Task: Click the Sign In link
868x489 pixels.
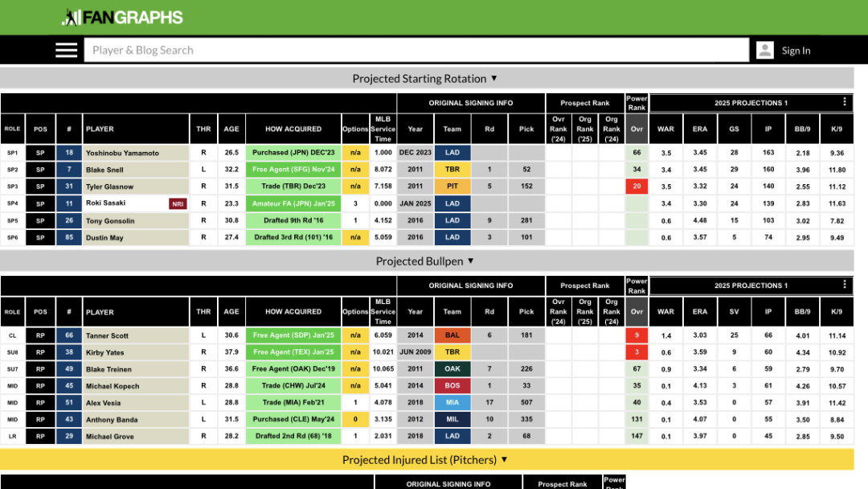Action: click(796, 51)
